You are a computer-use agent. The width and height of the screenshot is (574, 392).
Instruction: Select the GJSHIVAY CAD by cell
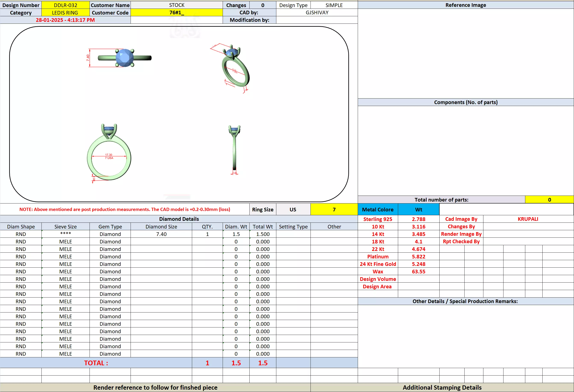click(317, 13)
